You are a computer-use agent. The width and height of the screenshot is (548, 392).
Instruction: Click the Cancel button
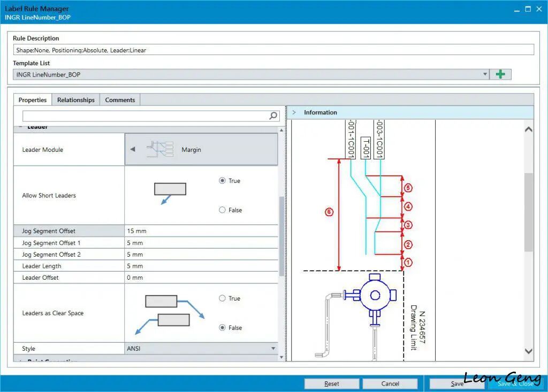[390, 383]
